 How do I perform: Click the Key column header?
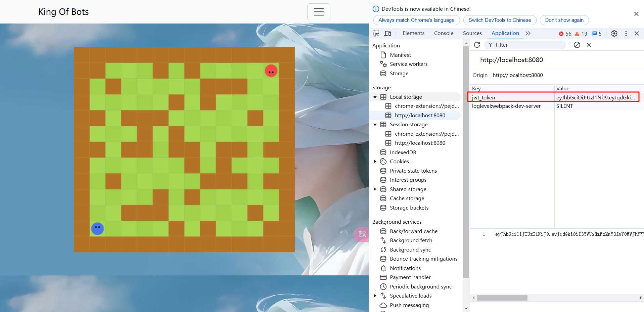[x=512, y=88]
